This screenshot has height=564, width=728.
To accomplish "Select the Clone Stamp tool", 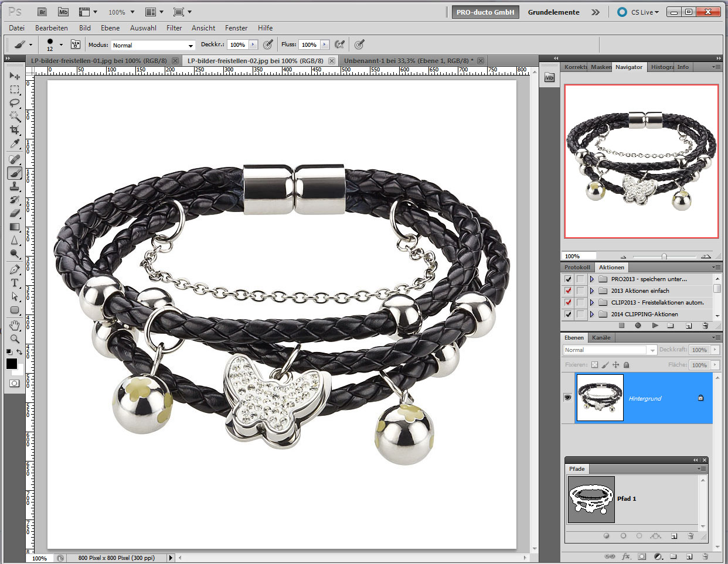I will 15,186.
